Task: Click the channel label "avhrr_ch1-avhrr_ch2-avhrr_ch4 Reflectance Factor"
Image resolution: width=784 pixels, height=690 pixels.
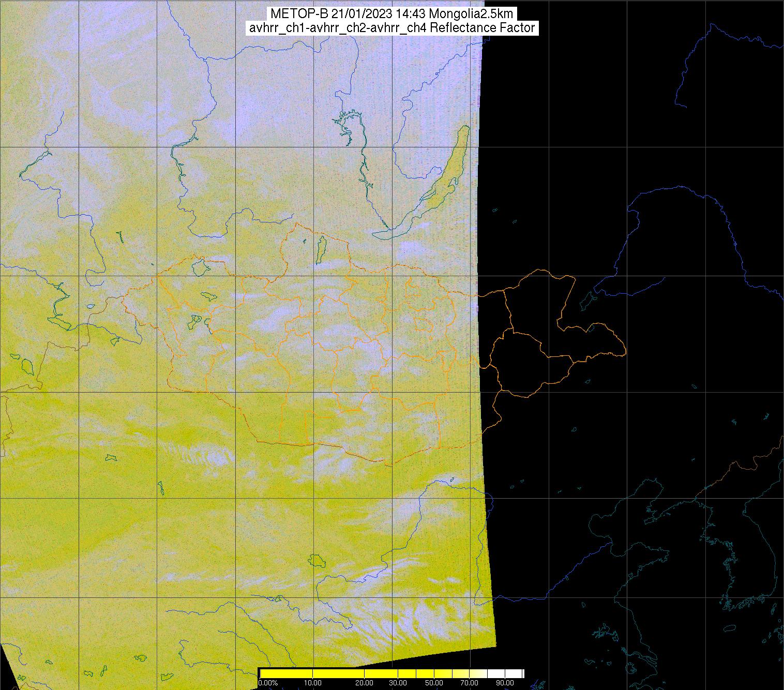Action: [391, 28]
